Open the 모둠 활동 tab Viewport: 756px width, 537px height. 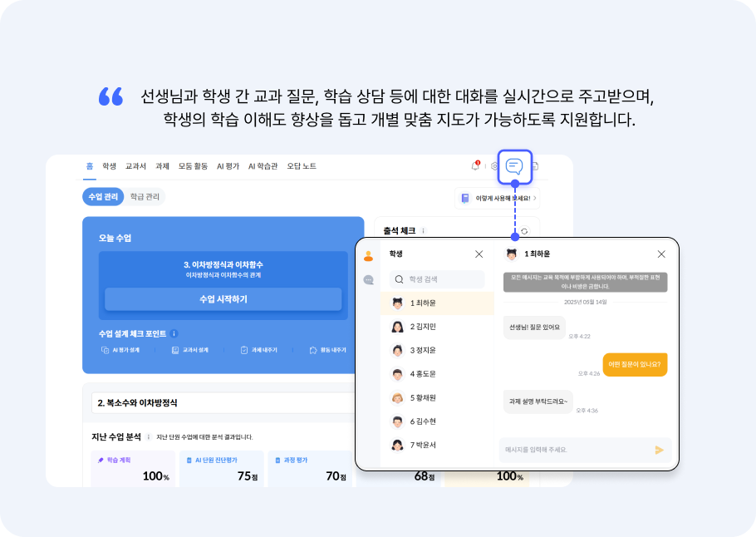193,166
